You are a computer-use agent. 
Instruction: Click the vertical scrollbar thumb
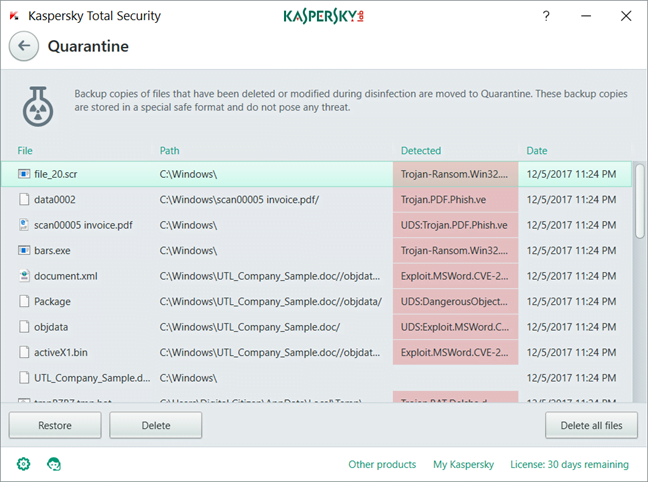[640, 201]
